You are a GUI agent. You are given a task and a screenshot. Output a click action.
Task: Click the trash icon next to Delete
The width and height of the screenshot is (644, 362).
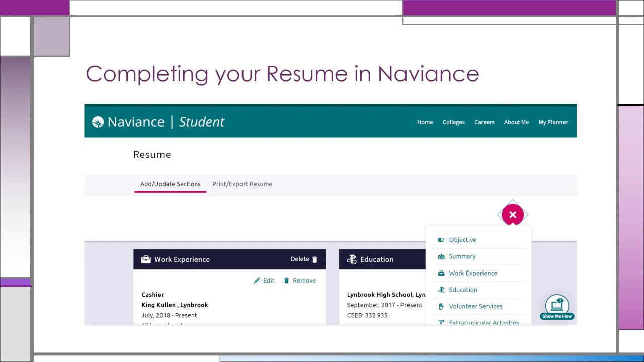[x=315, y=259]
